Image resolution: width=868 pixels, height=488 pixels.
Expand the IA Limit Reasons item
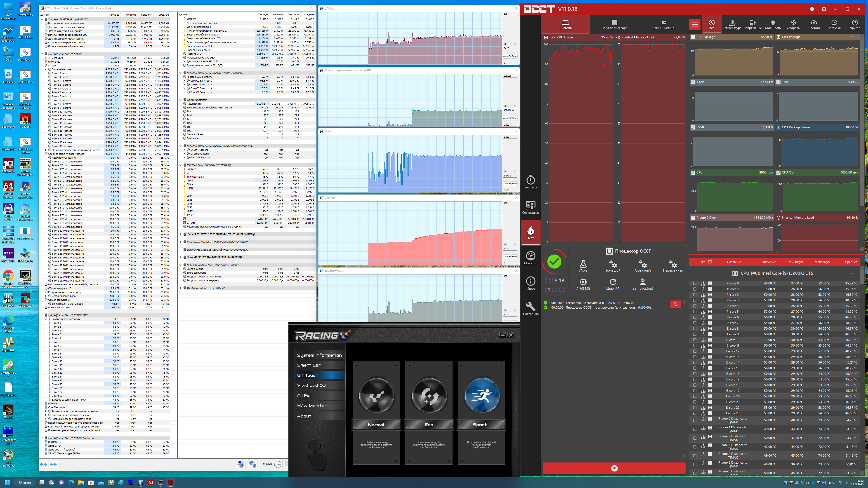pyautogui.click(x=184, y=150)
